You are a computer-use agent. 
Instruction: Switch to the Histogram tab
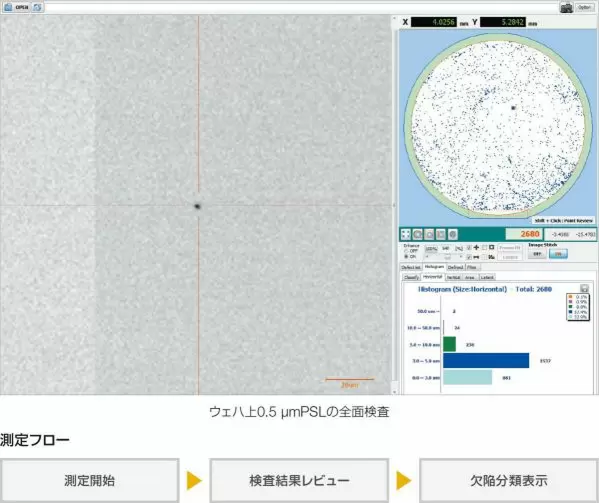[434, 267]
